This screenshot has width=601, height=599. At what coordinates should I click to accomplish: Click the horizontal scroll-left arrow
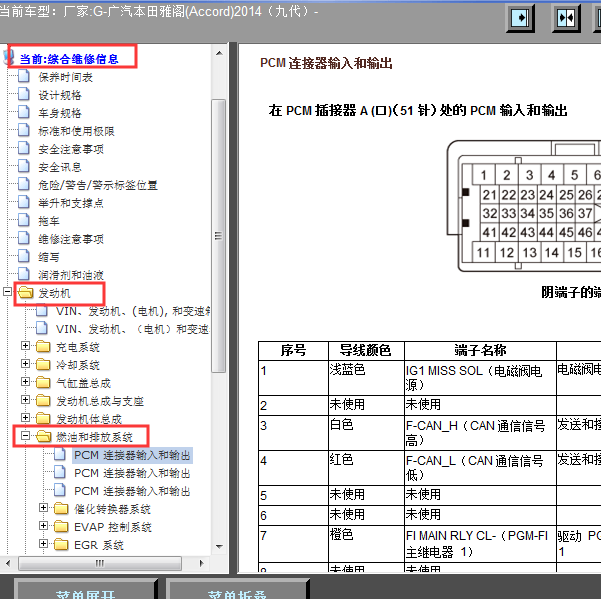point(8,563)
